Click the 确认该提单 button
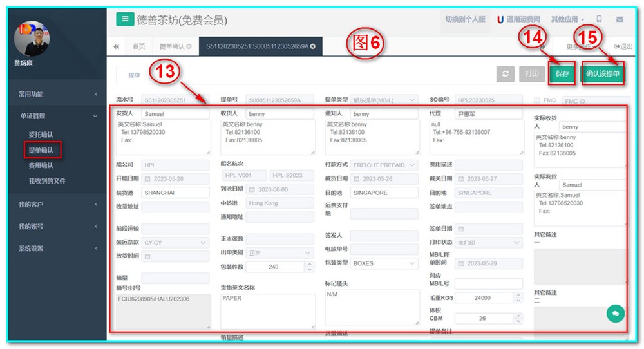The height and width of the screenshot is (349, 644). (x=603, y=73)
